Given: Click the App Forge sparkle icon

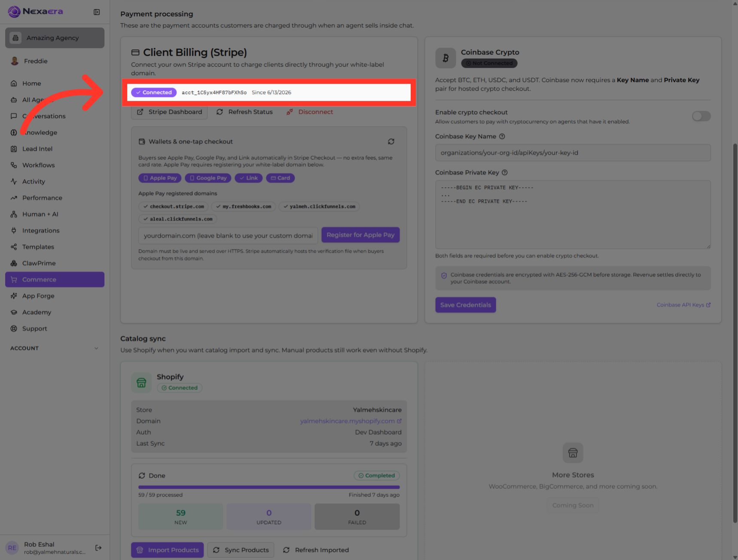Looking at the screenshot, I should click(14, 296).
